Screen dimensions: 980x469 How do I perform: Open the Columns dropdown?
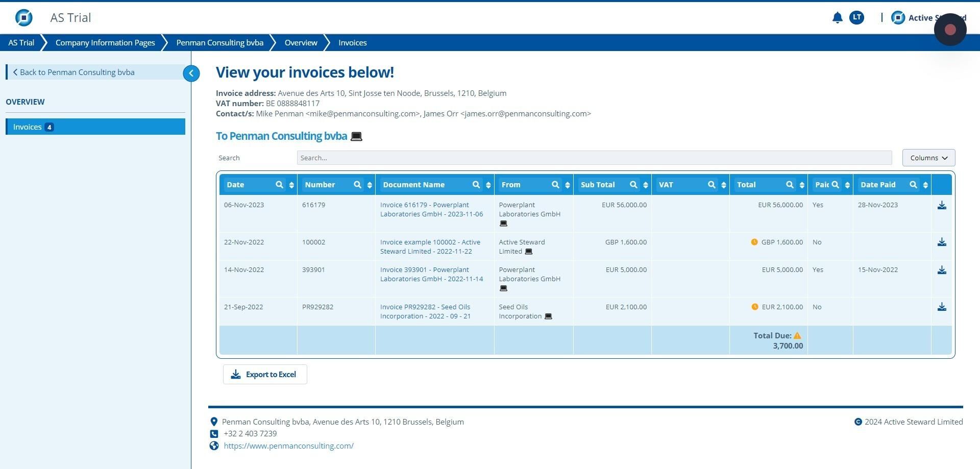pyautogui.click(x=928, y=158)
